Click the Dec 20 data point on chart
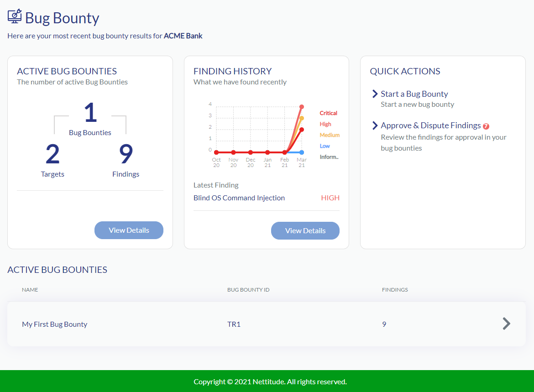Viewport: 534px width, 392px height. 250,152
